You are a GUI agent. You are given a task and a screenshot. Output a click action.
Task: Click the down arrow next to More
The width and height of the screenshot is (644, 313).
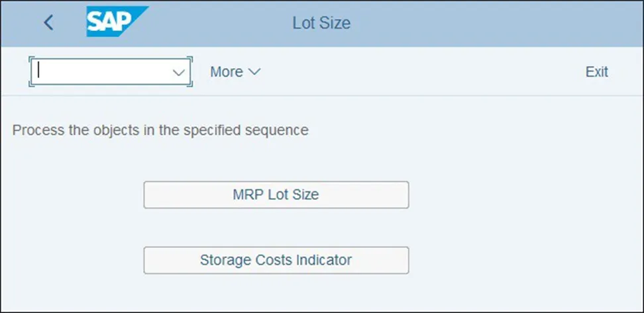click(x=255, y=72)
